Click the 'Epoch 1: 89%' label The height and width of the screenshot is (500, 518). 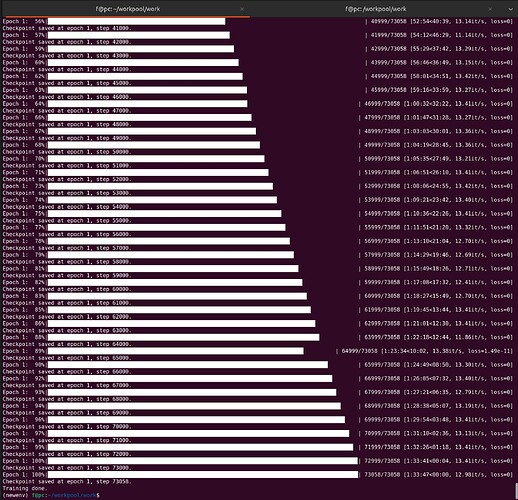pyautogui.click(x=25, y=351)
